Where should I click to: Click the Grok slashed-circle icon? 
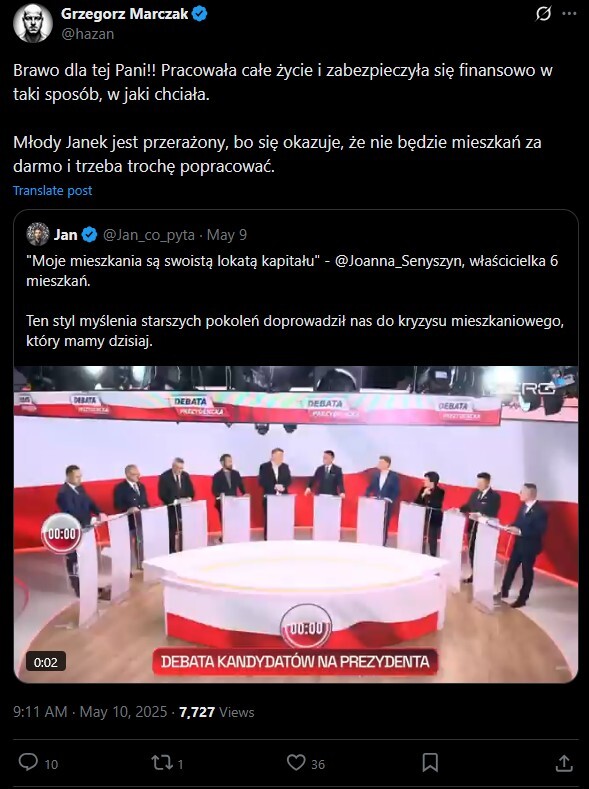543,14
